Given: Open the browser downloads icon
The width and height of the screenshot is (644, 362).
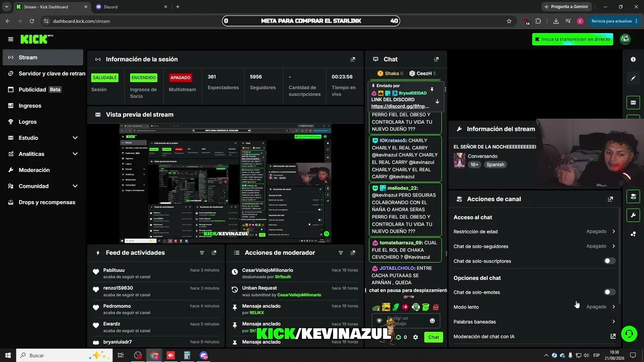Looking at the screenshot, I should [556, 21].
